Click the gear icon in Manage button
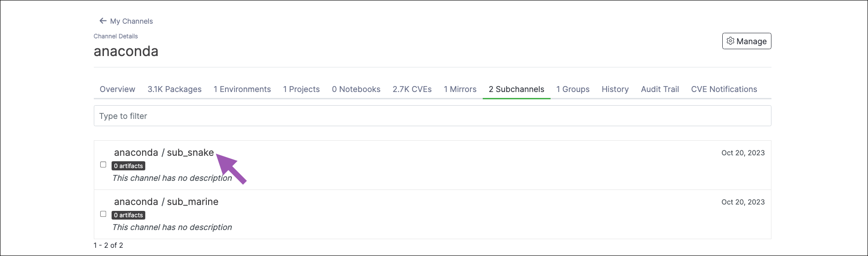This screenshot has width=868, height=256. point(730,41)
